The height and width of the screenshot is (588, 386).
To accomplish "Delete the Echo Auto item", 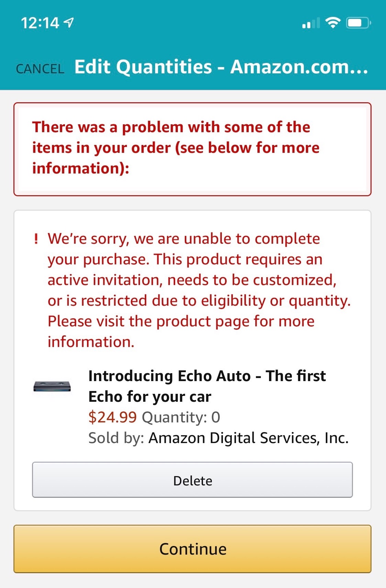I will [192, 480].
